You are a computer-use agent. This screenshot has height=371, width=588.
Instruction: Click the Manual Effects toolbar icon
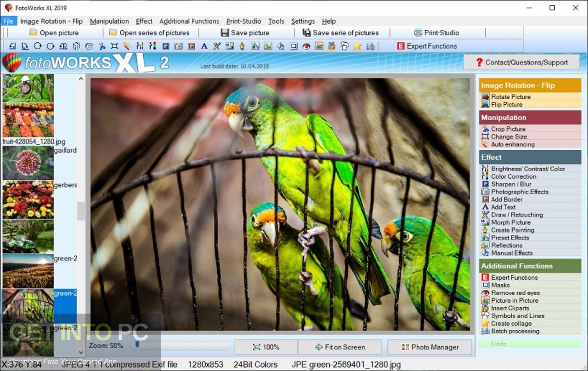281,46
